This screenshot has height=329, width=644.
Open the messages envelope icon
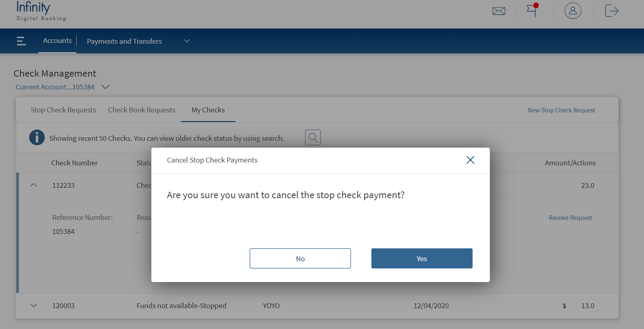(499, 11)
